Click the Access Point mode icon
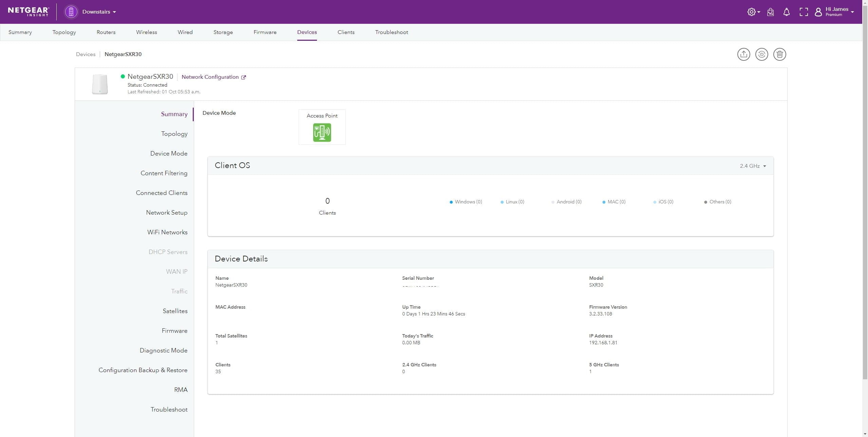Screen dimensions: 868x437 (x=322, y=132)
